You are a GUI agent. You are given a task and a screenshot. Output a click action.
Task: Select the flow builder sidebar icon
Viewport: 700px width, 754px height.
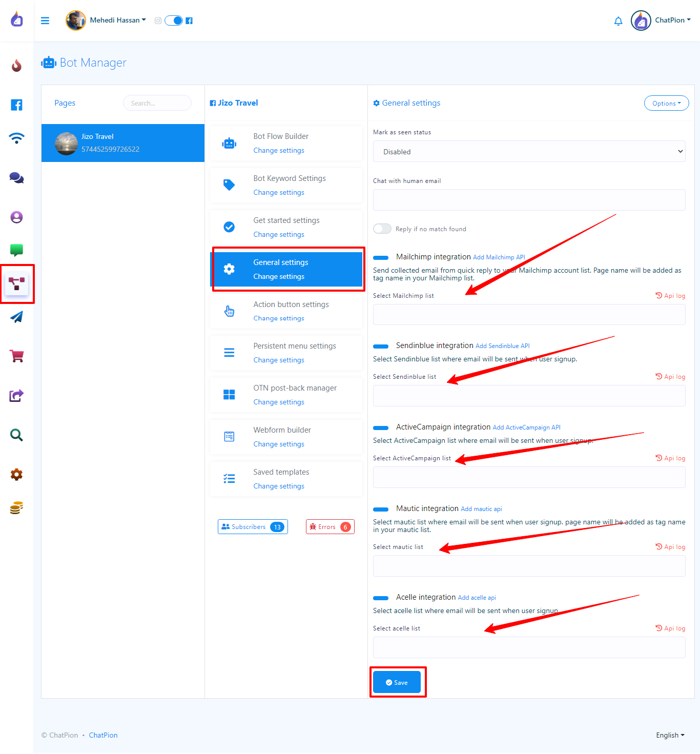[x=16, y=283]
